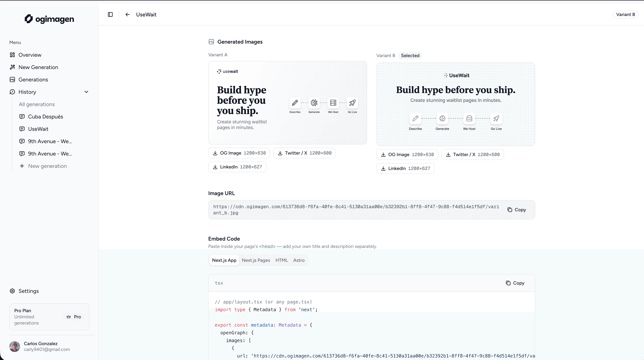Image resolution: width=644 pixels, height=360 pixels.
Task: Click the back arrow beside UseWait
Action: click(127, 14)
